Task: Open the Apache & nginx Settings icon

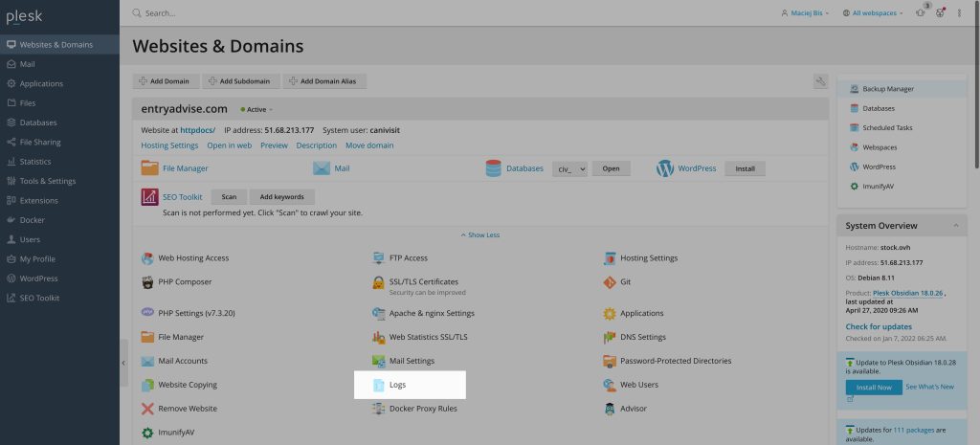Action: pos(378,313)
